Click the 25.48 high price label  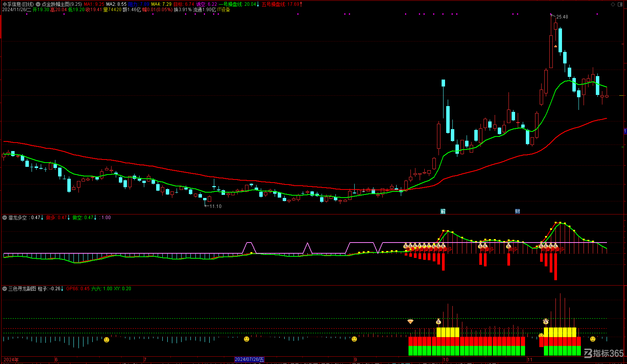[x=562, y=17]
